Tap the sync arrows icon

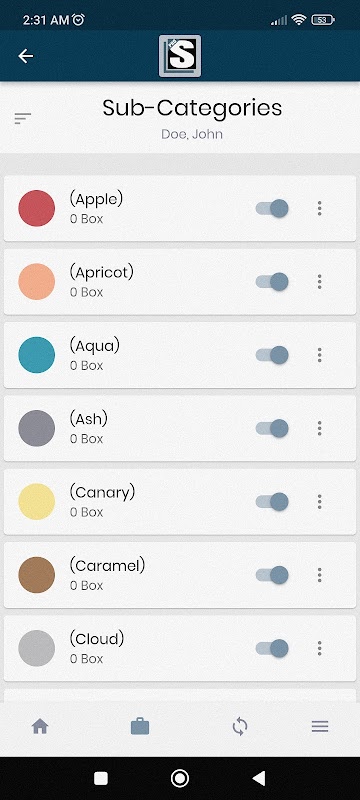240,726
